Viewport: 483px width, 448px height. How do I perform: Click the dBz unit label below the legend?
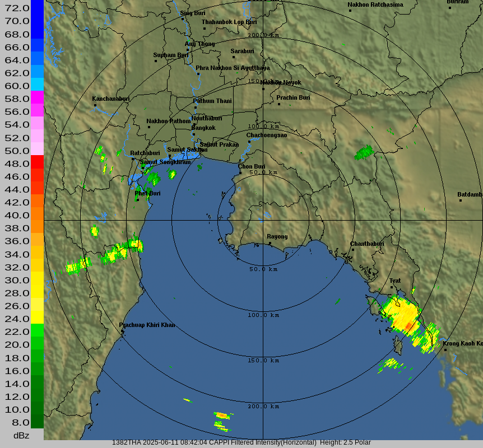click(21, 435)
